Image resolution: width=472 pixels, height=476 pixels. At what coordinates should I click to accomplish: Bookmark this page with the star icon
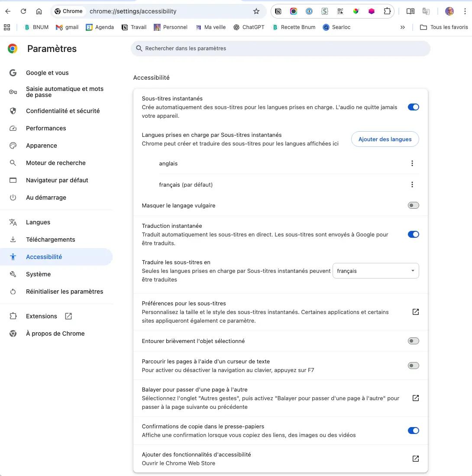pos(256,11)
